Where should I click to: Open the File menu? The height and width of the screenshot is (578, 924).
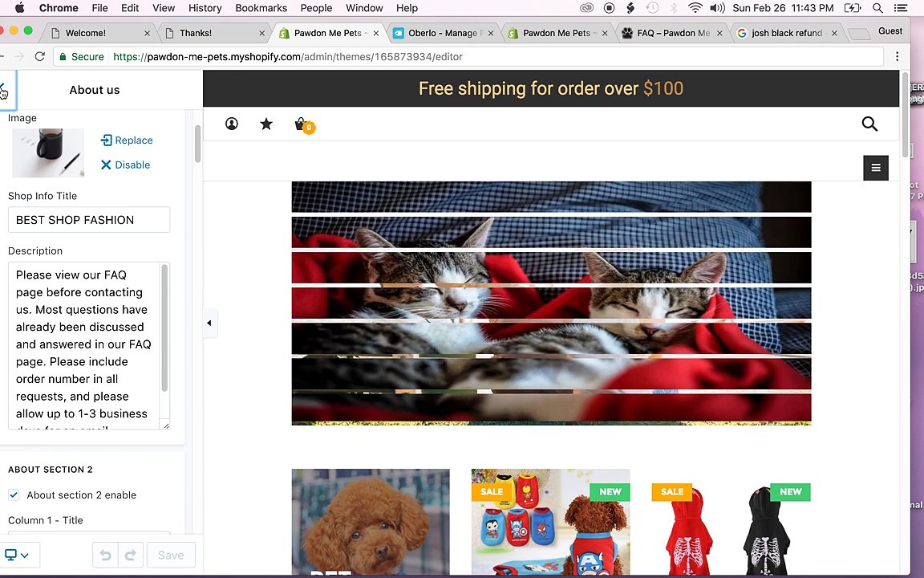(99, 8)
